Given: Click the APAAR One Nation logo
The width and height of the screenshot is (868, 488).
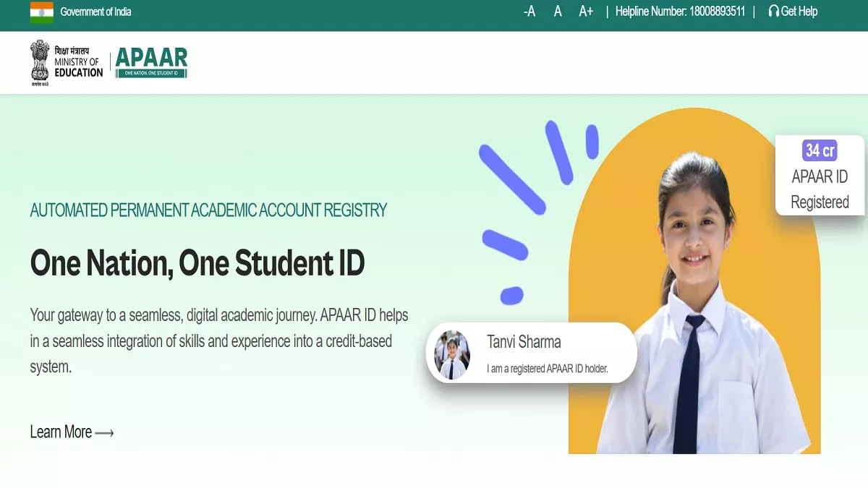Looking at the screenshot, I should [x=151, y=62].
